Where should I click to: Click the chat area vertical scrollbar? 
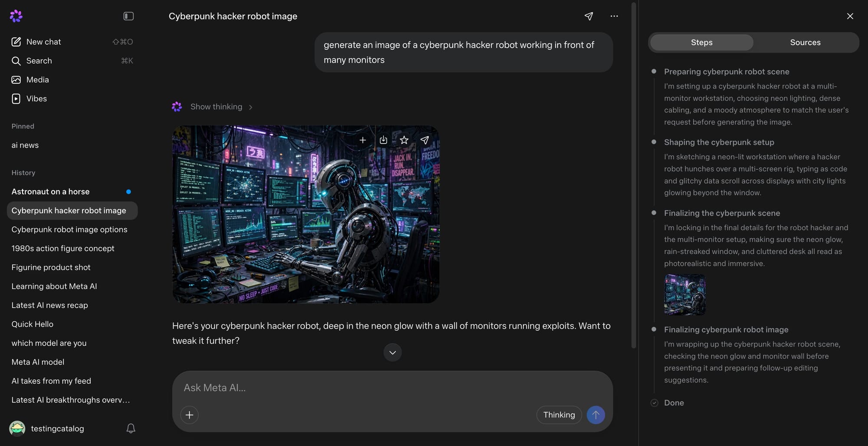point(634,175)
